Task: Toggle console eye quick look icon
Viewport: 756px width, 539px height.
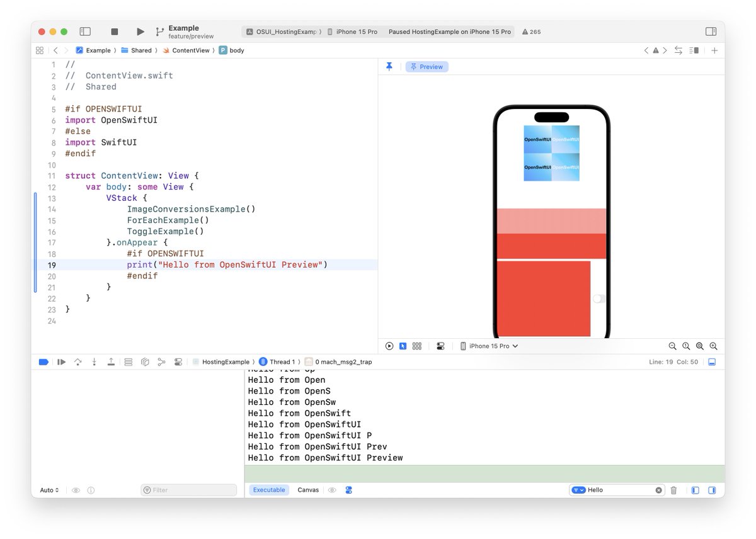Action: (332, 490)
